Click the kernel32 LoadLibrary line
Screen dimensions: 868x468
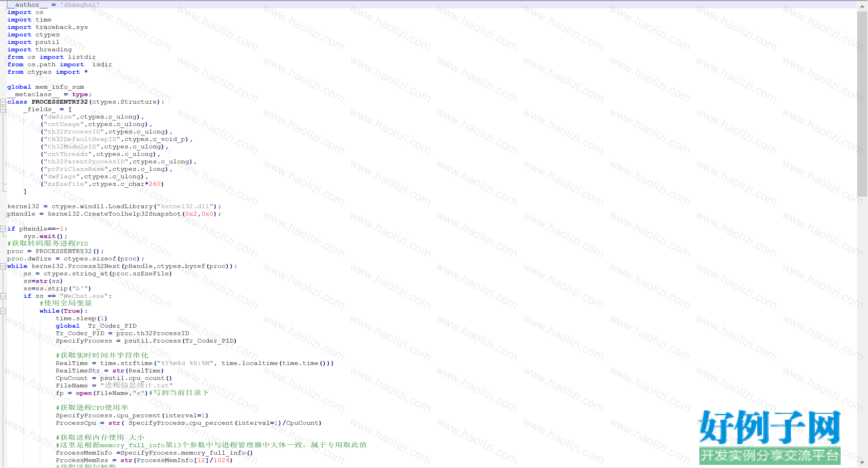114,206
